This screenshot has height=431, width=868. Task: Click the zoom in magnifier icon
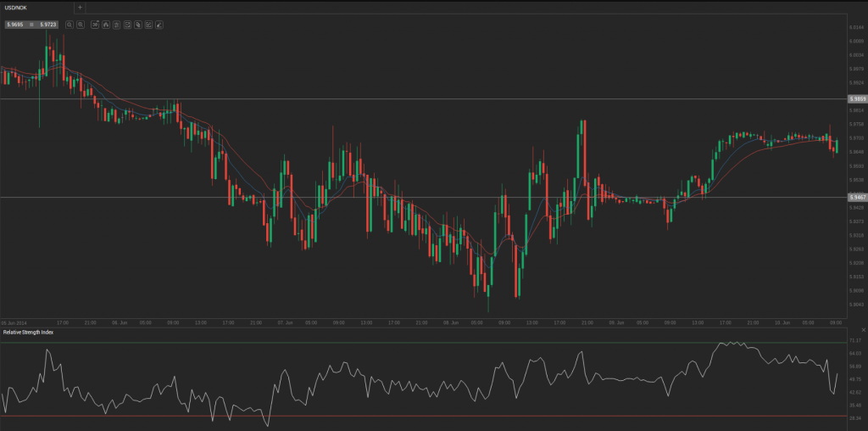[81, 25]
